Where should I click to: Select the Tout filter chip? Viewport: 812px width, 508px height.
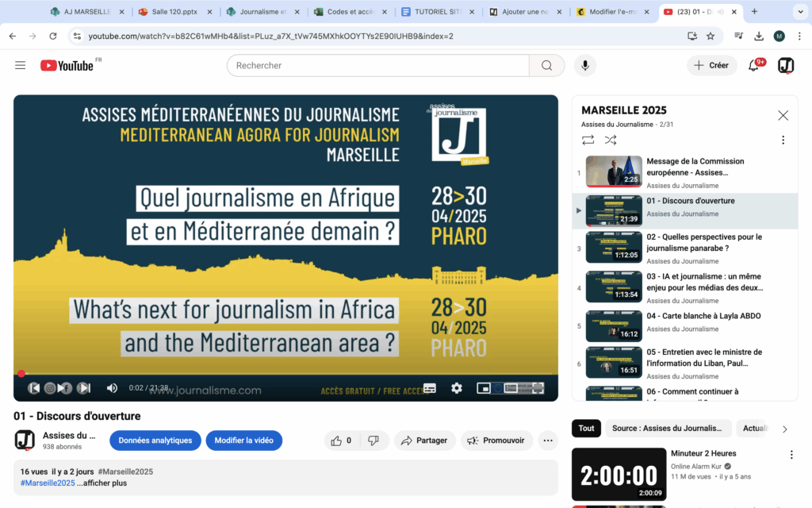(586, 428)
